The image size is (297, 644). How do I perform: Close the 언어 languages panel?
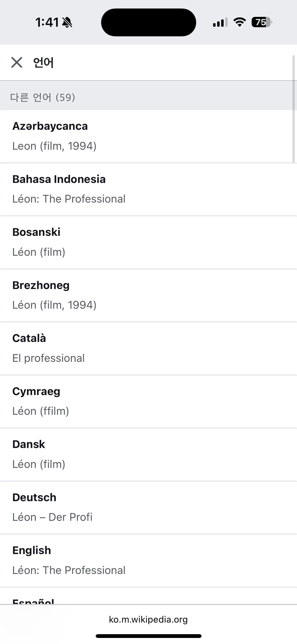click(17, 62)
